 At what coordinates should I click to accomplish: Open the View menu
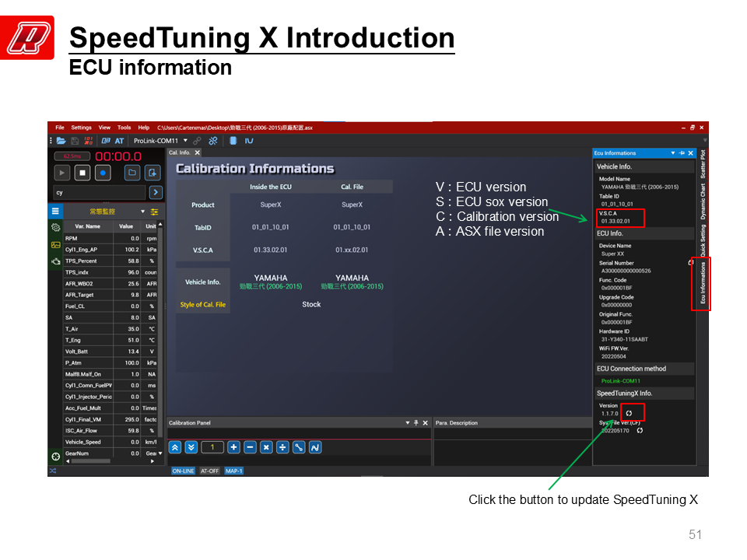(104, 128)
